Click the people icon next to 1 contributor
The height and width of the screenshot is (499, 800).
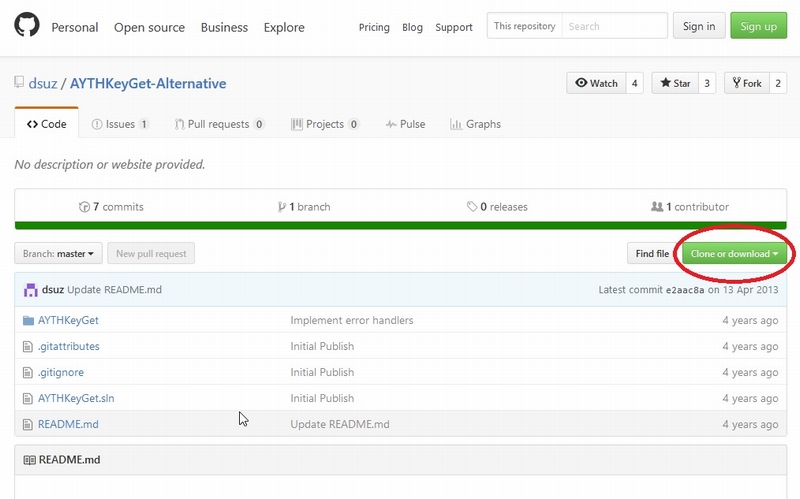(x=657, y=207)
